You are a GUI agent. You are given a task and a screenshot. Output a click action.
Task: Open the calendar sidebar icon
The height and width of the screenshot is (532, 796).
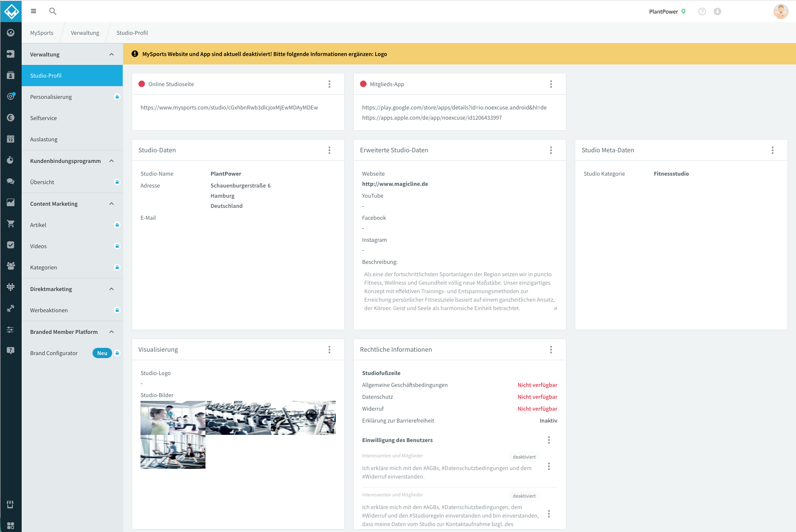point(11,139)
